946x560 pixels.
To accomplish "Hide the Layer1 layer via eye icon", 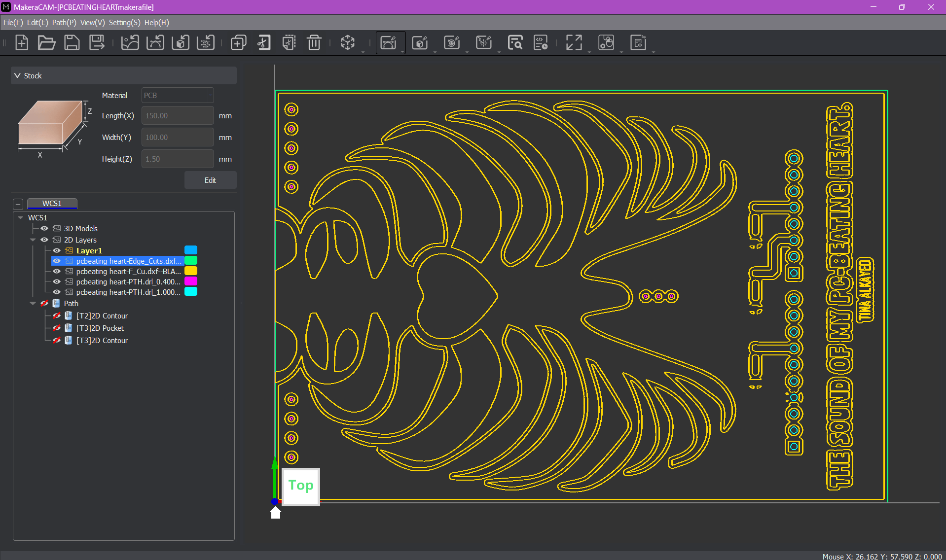I will pyautogui.click(x=57, y=250).
